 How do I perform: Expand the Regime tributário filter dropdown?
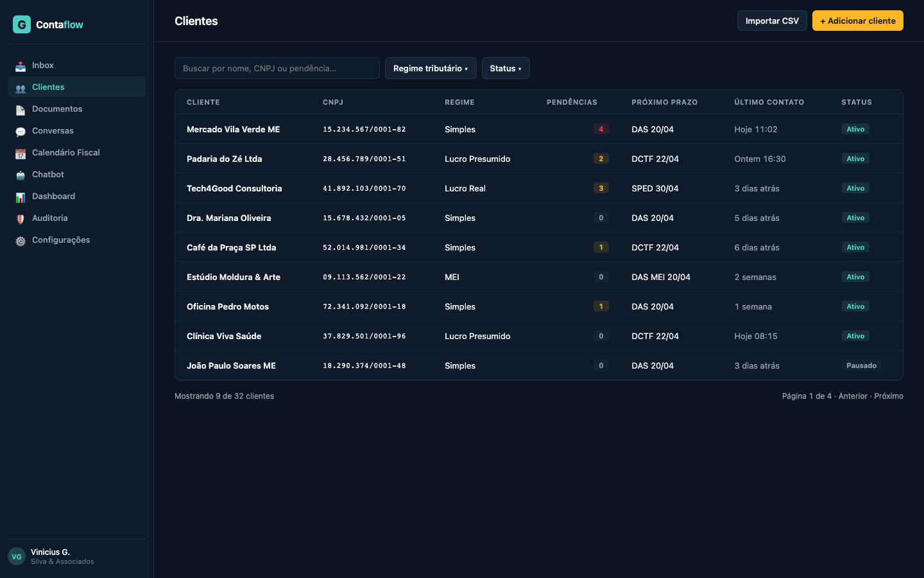431,68
